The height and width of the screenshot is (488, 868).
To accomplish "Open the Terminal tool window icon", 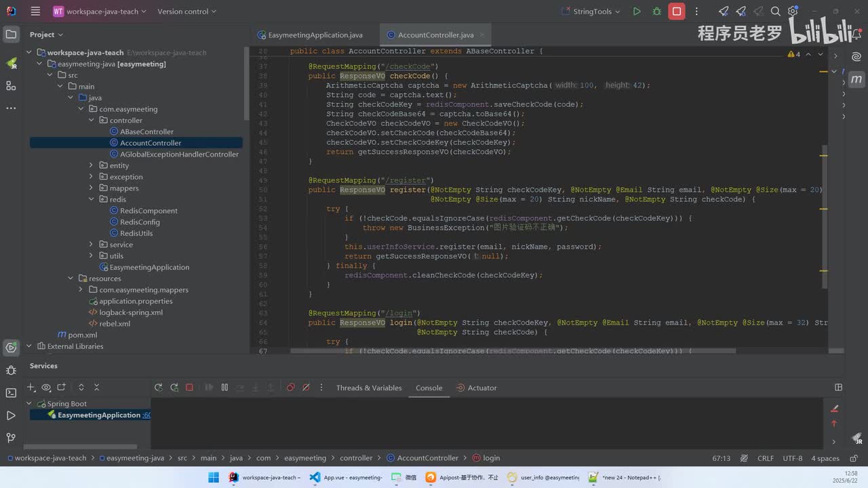I will click(11, 392).
